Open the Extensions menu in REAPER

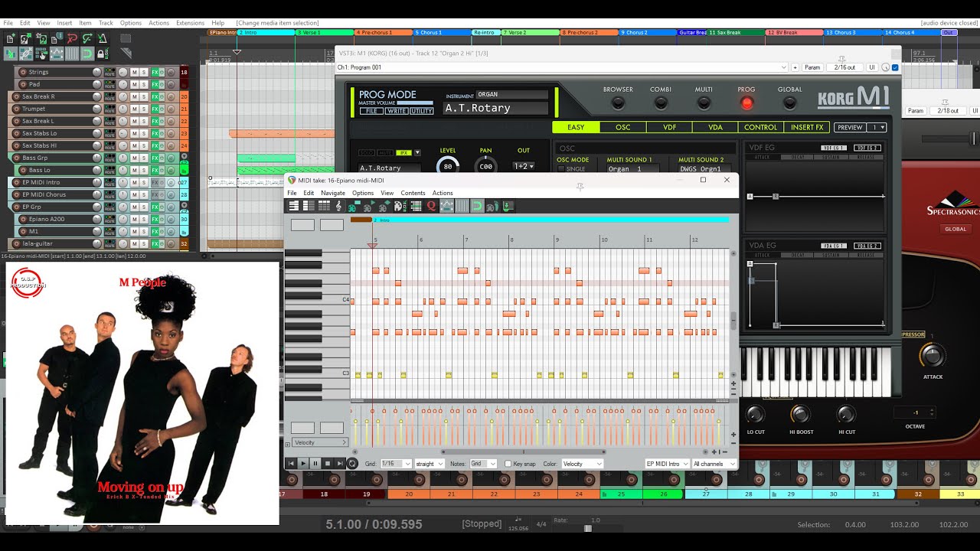coord(190,23)
